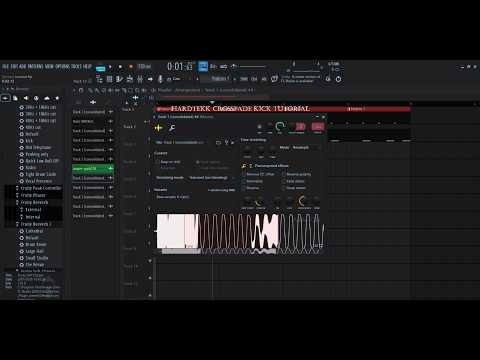Image resolution: width=480 pixels, height=360 pixels.
Task: Open the EDIT menu
Action: [14, 66]
